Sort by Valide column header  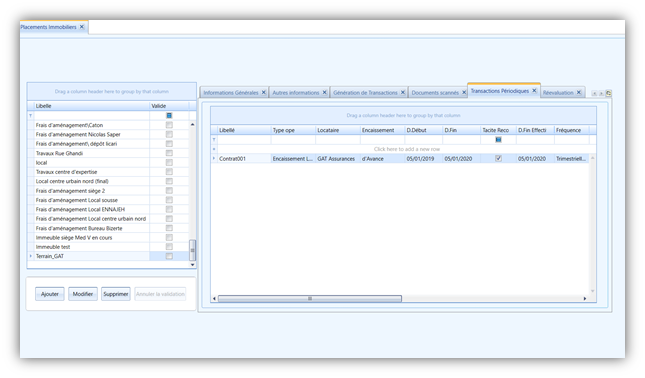click(x=169, y=106)
